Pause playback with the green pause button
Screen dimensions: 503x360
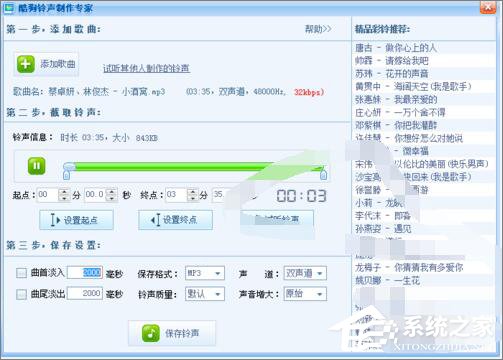click(37, 166)
